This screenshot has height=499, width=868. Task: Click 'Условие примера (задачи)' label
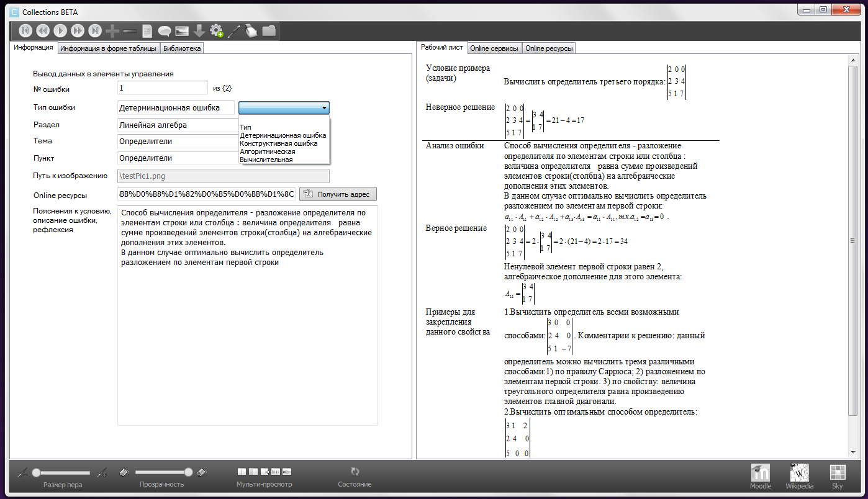pos(458,73)
